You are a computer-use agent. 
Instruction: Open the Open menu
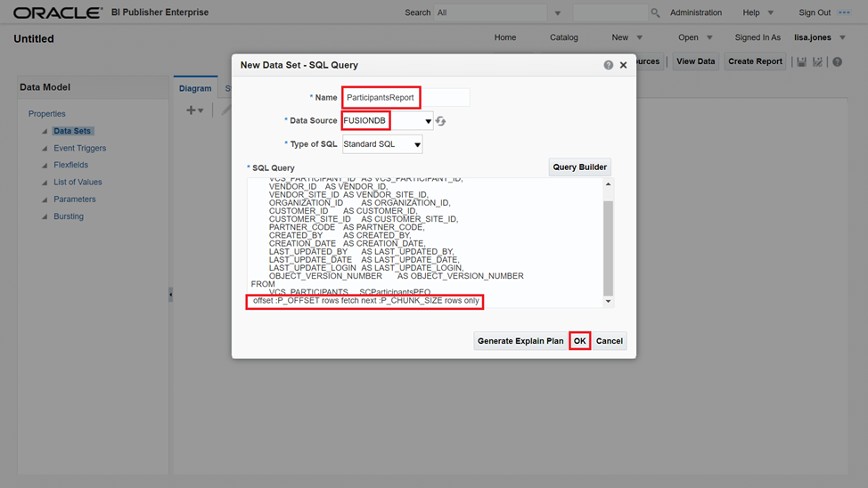pos(688,37)
